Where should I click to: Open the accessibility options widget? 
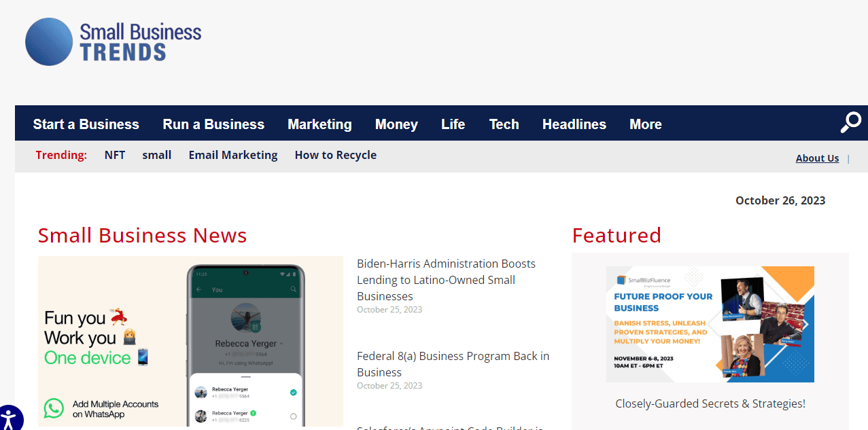[8, 418]
